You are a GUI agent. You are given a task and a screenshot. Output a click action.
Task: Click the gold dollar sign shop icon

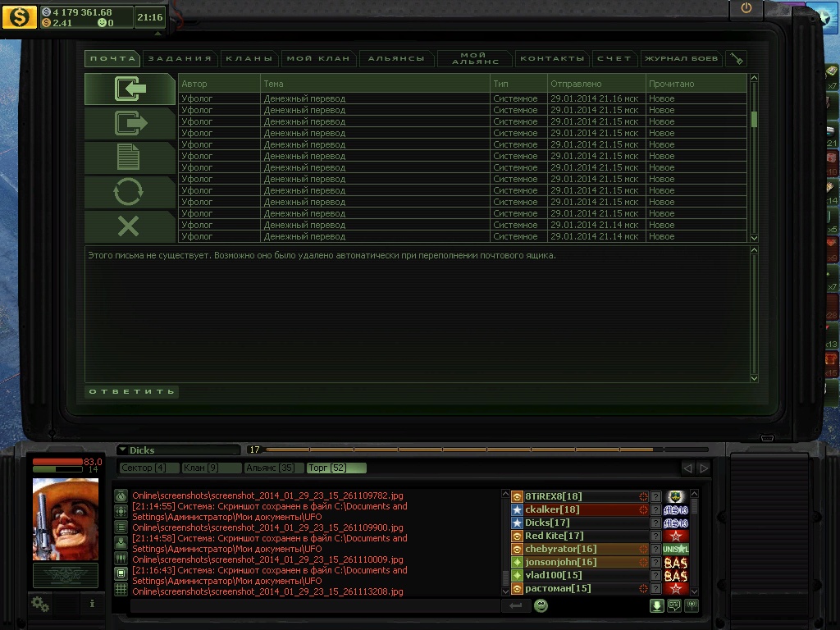pos(20,17)
